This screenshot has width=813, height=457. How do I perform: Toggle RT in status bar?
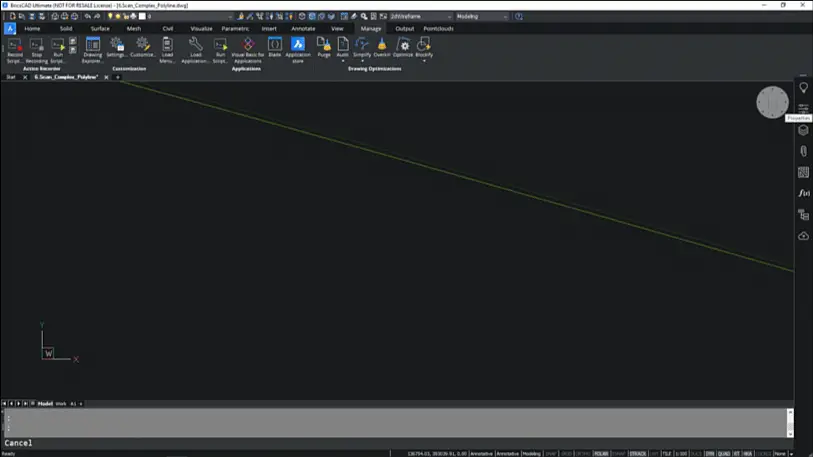[x=736, y=454]
